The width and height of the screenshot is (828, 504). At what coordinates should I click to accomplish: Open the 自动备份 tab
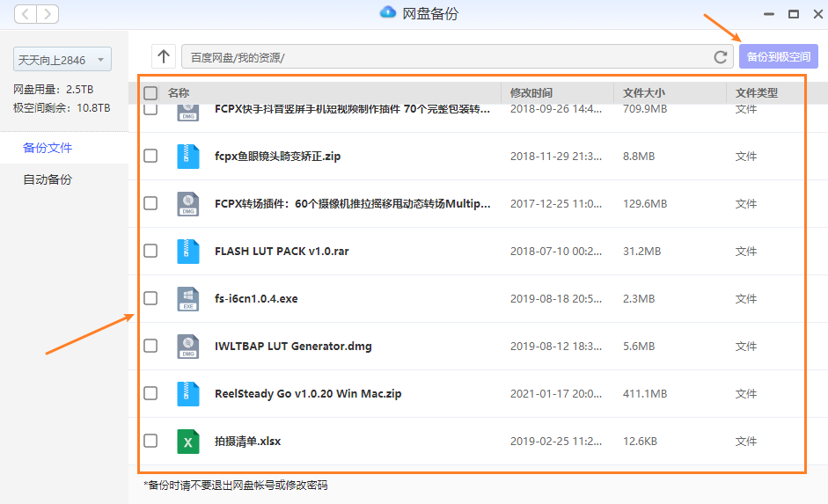pyautogui.click(x=48, y=179)
